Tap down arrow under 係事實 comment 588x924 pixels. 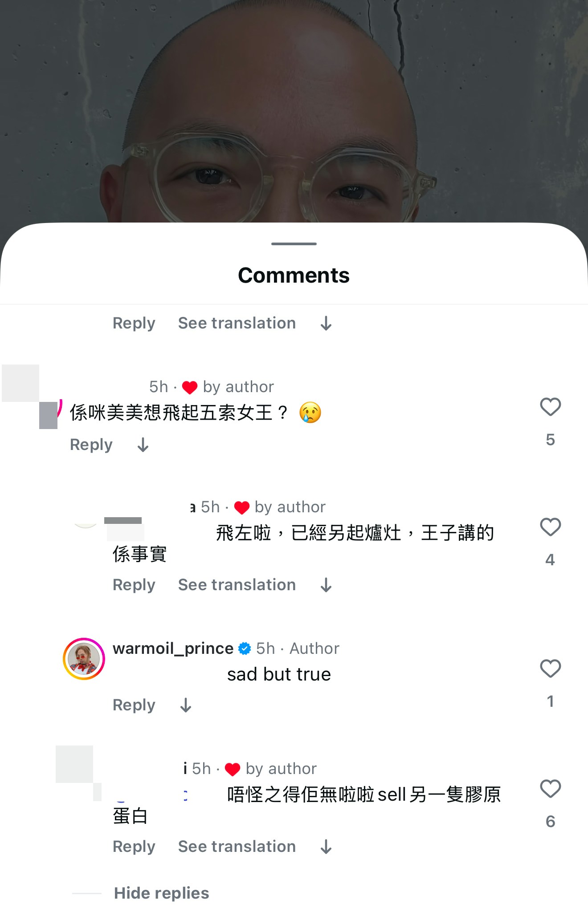point(326,585)
